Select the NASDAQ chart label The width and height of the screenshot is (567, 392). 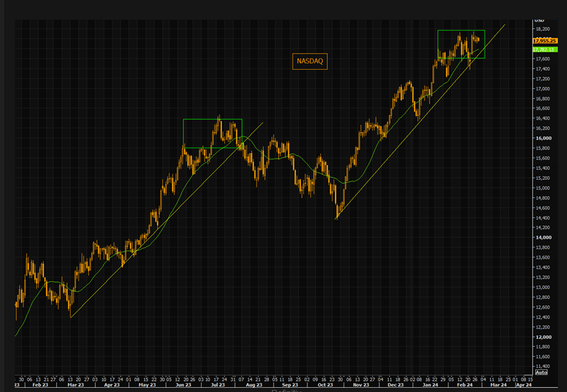click(310, 62)
